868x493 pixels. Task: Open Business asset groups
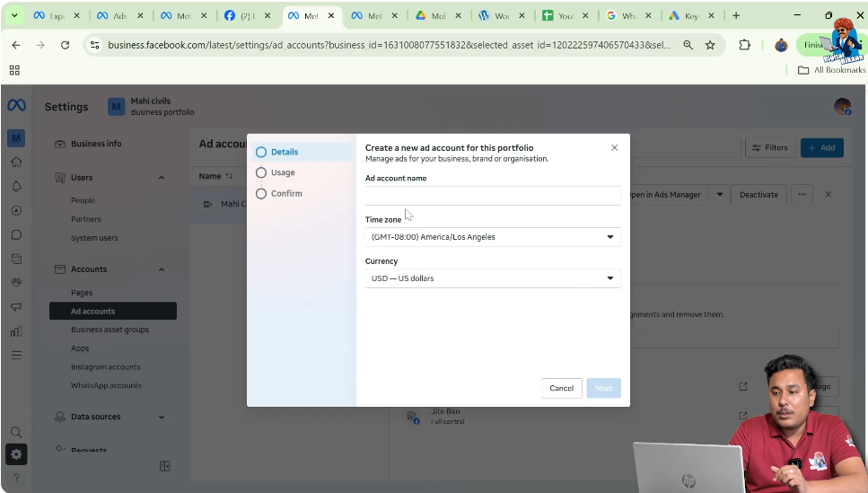110,330
